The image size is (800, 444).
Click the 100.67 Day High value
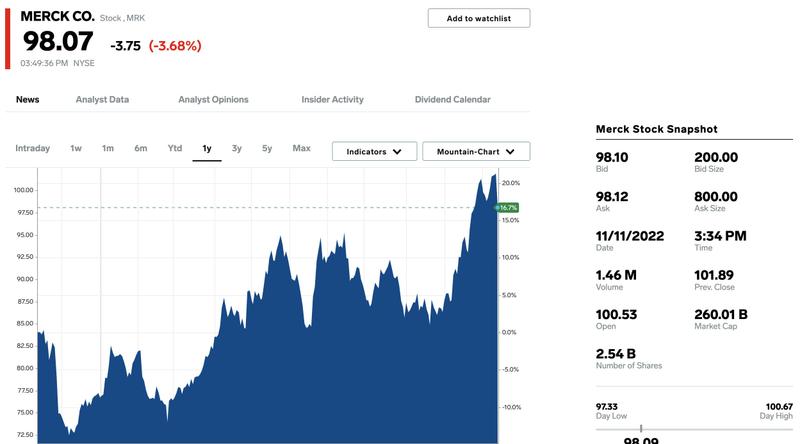pos(780,407)
